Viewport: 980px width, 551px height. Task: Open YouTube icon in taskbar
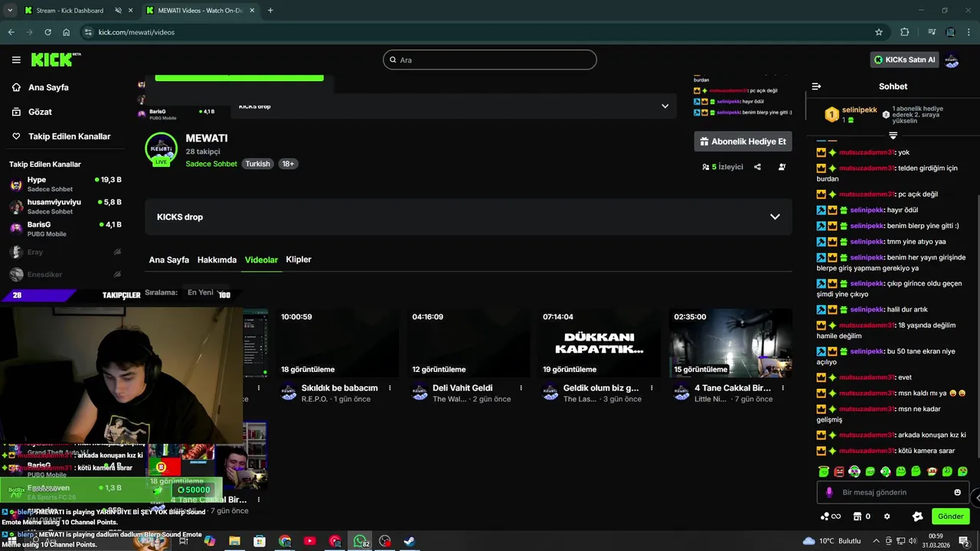point(309,541)
